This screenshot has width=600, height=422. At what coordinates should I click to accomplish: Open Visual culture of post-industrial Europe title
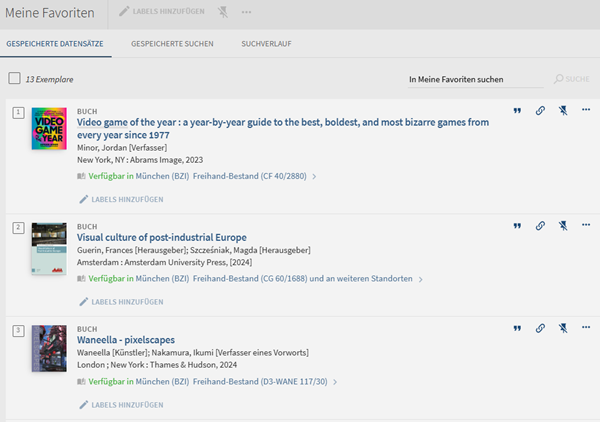pos(161,238)
